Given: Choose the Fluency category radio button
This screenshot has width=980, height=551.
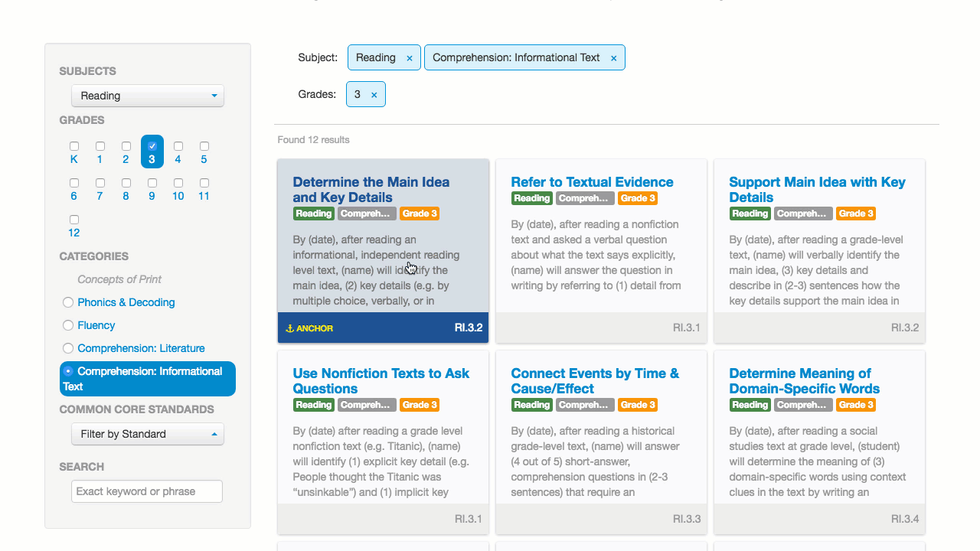Looking at the screenshot, I should [x=68, y=325].
